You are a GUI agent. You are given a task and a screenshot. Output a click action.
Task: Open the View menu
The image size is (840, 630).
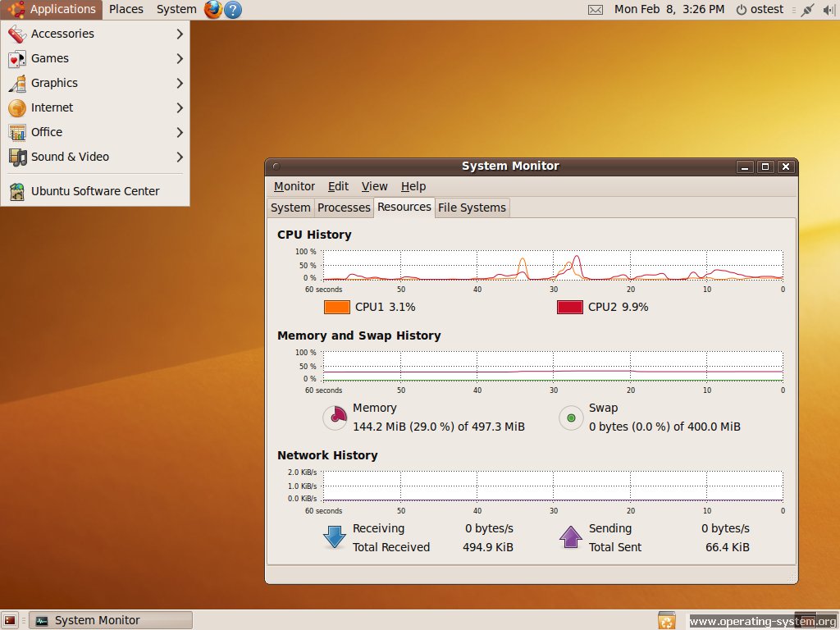tap(374, 186)
